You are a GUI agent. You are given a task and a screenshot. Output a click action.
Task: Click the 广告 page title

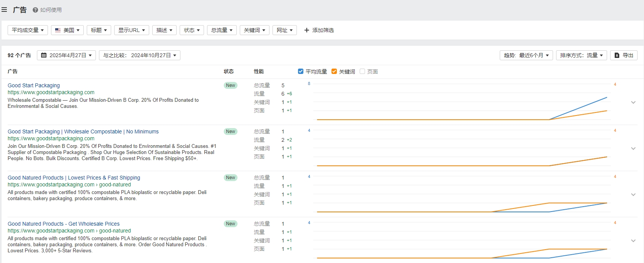(20, 10)
